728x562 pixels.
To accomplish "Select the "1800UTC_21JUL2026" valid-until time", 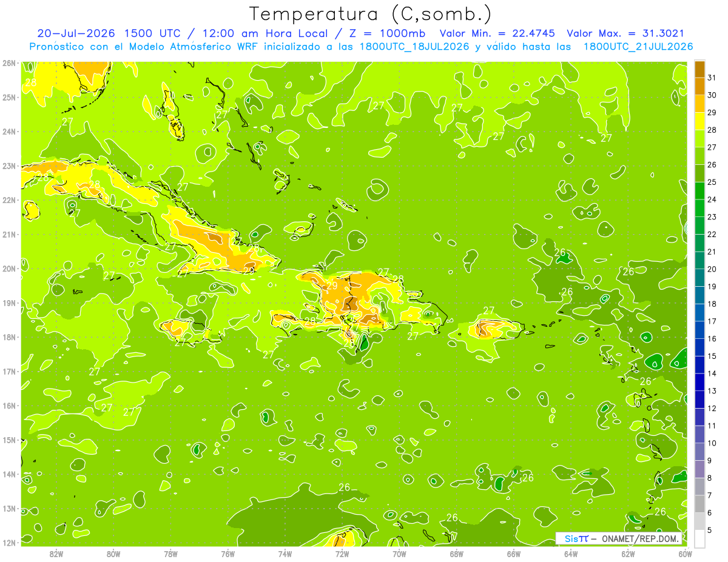I will point(638,46).
